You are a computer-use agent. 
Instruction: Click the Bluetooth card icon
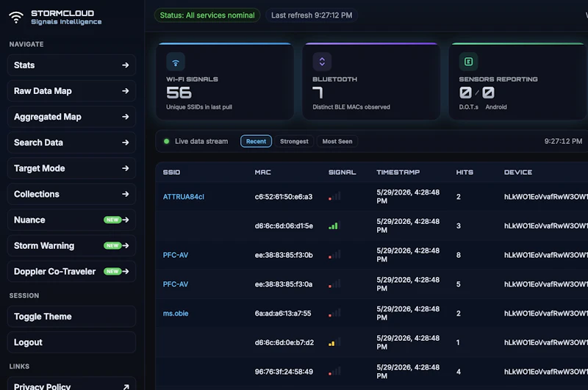[322, 62]
